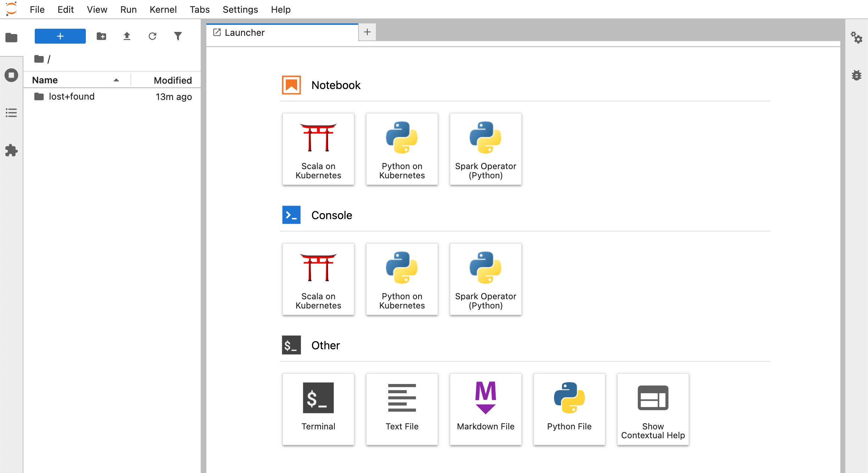
Task: Toggle the File Browser sidebar folder icon
Action: (x=11, y=38)
